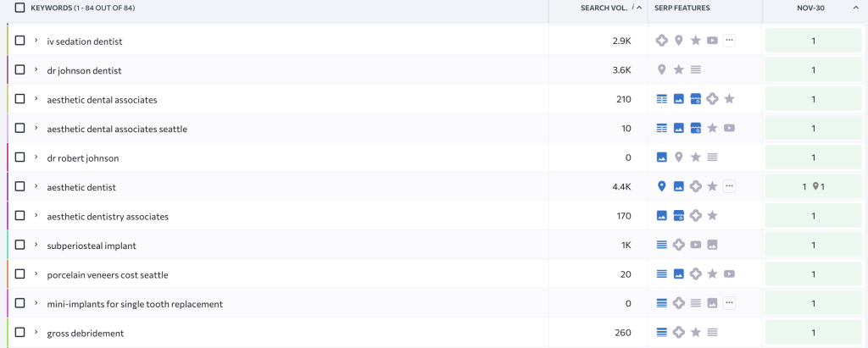The width and height of the screenshot is (868, 348).
Task: Click star reviews icon for dr robert johnson
Action: [x=695, y=157]
